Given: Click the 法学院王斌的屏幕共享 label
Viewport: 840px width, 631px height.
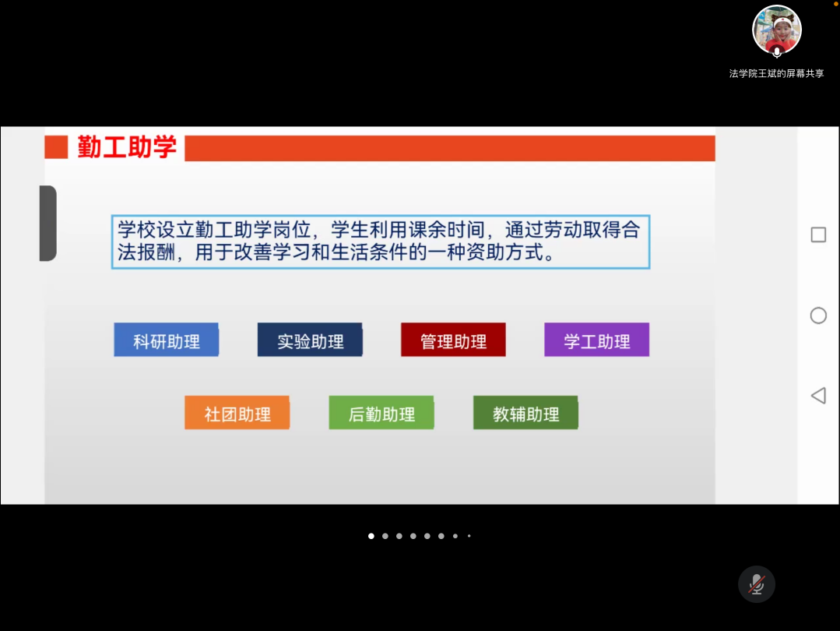Looking at the screenshot, I should (776, 73).
